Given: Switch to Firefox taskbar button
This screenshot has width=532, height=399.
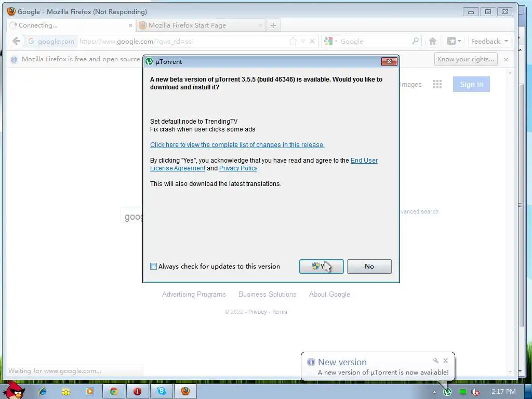Looking at the screenshot, I should tap(185, 391).
